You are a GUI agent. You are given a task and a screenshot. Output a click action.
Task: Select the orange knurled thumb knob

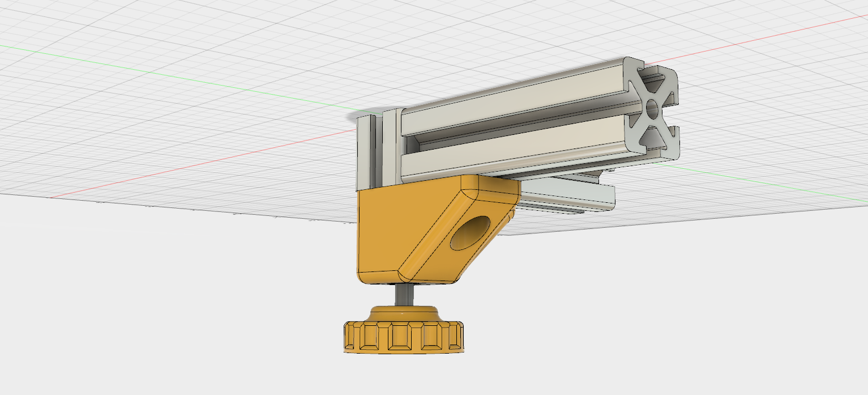click(x=404, y=337)
